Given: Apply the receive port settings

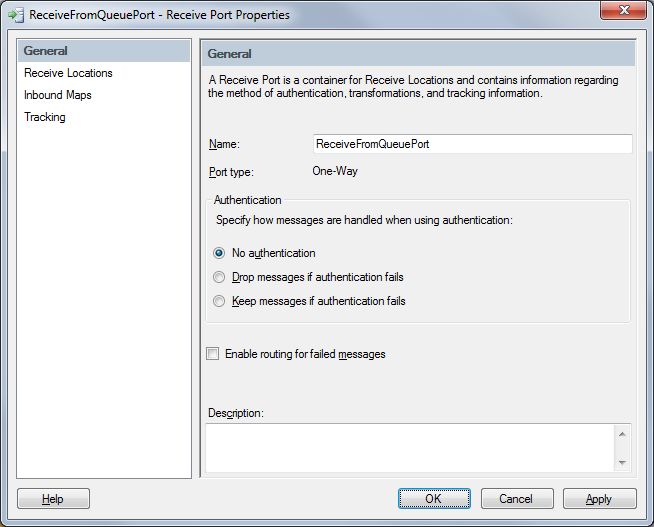Looking at the screenshot, I should (600, 499).
